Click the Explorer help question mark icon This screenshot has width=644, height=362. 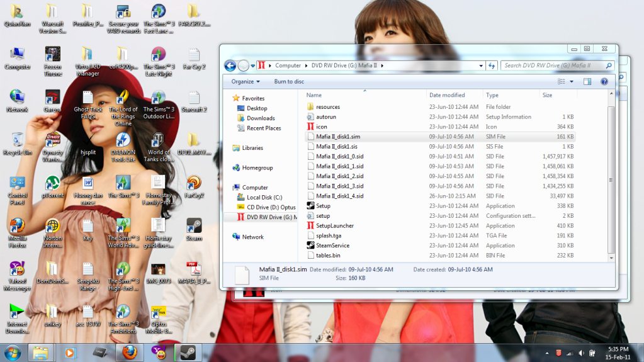click(x=604, y=82)
